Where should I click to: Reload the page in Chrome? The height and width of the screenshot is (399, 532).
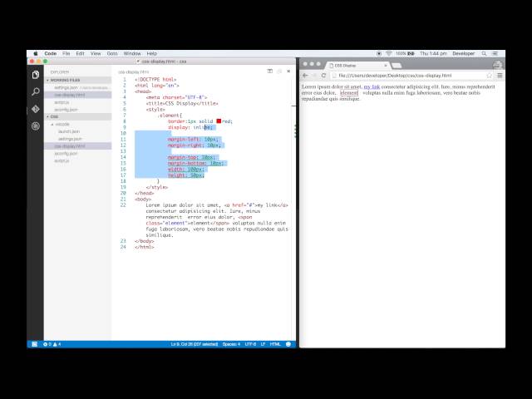point(323,76)
